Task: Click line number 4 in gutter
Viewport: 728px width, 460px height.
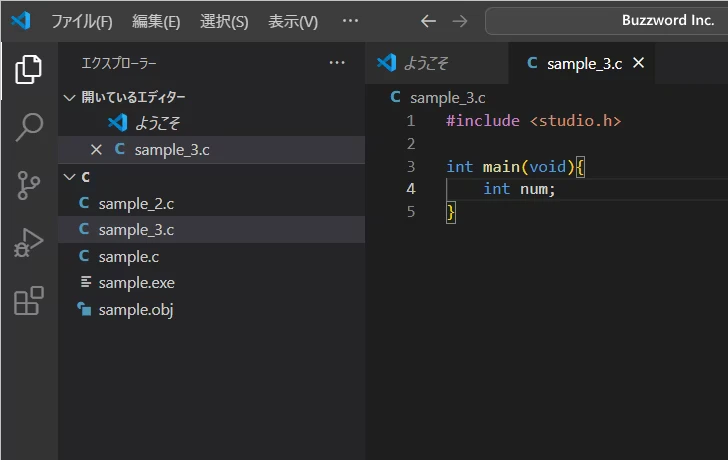Action: (x=411, y=189)
